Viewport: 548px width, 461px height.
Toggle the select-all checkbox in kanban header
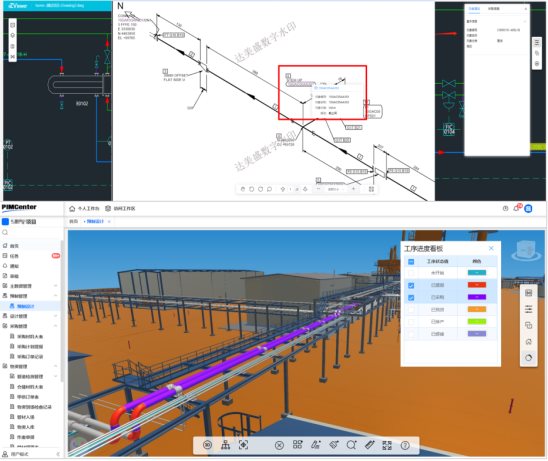click(x=411, y=261)
